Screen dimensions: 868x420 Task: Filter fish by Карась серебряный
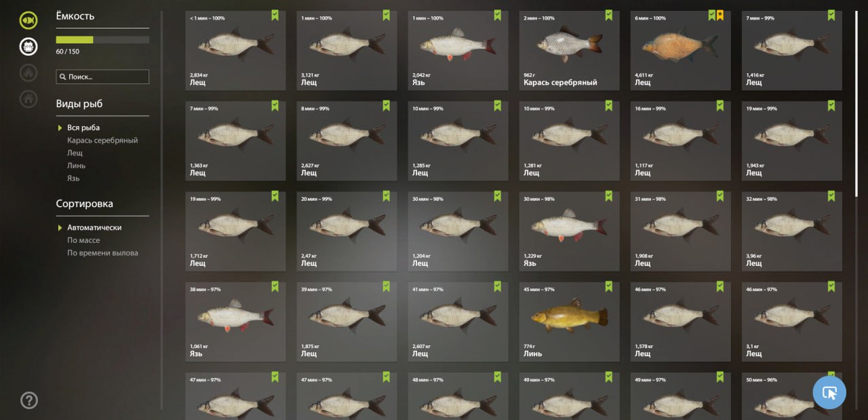click(x=102, y=140)
